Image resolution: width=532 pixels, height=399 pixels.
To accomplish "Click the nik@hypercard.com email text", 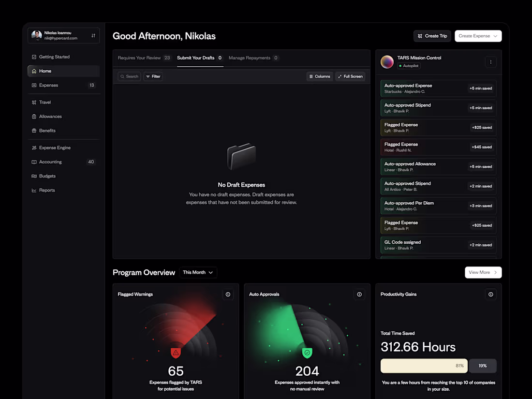I will [x=61, y=38].
